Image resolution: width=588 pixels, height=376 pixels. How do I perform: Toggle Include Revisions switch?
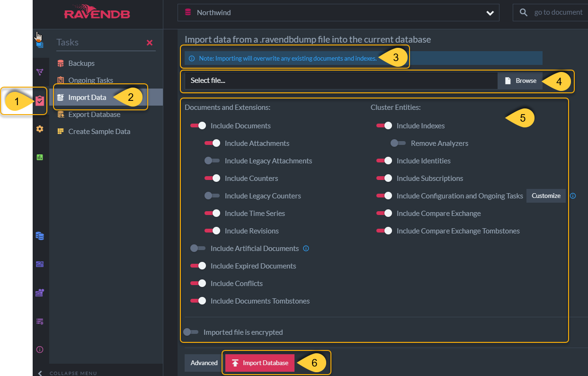click(x=212, y=231)
